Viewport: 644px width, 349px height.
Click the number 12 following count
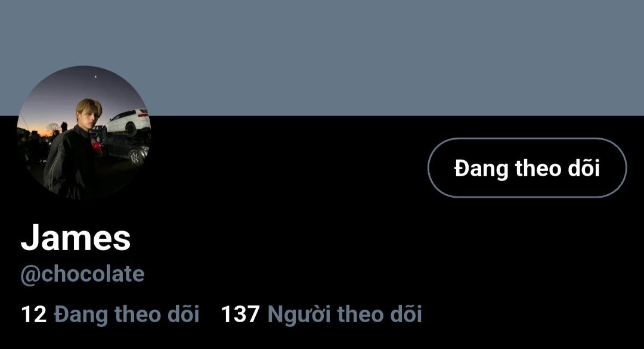click(x=33, y=314)
